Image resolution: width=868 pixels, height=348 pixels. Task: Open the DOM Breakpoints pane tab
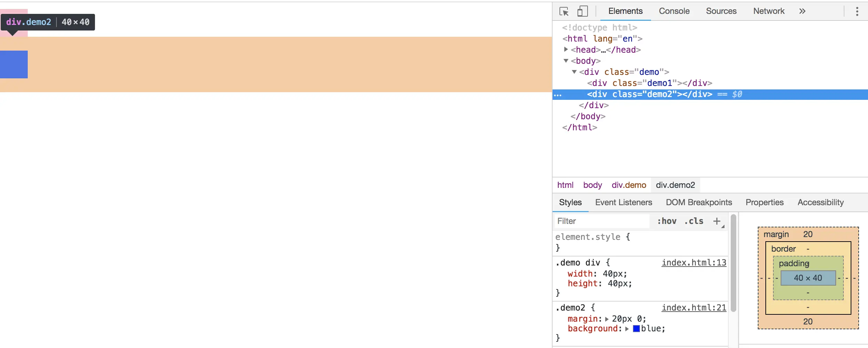tap(699, 202)
